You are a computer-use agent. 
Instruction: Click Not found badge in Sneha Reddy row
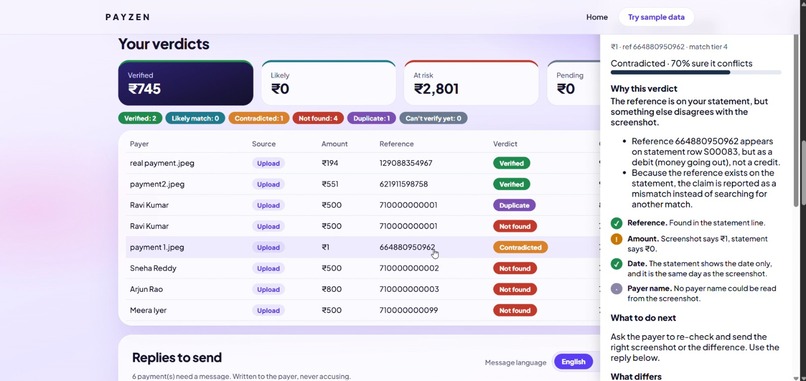pos(515,268)
